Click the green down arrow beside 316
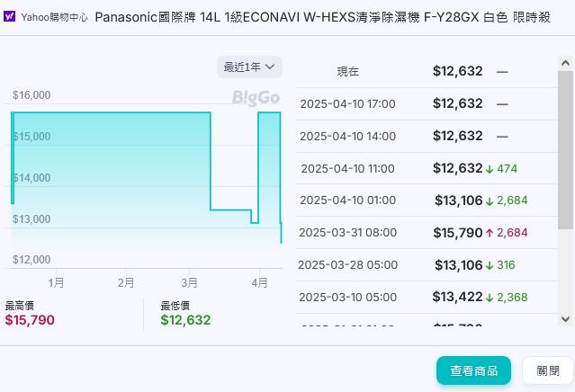The height and width of the screenshot is (392, 575). (490, 264)
